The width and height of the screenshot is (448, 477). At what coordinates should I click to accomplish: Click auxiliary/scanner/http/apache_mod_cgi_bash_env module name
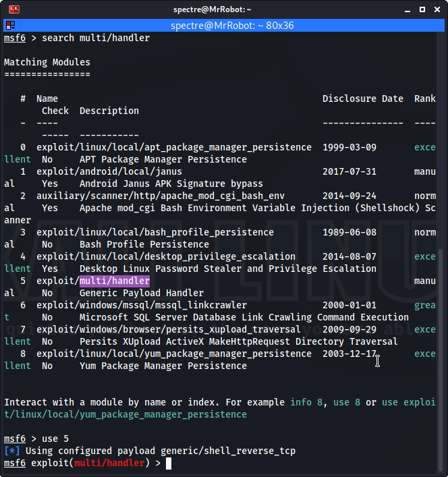pos(161,196)
